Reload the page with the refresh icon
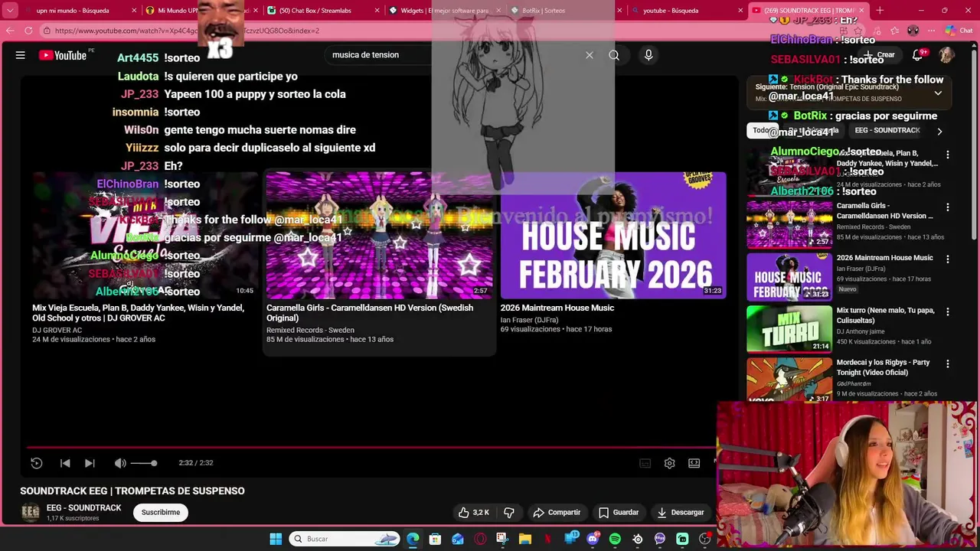Image resolution: width=980 pixels, height=551 pixels. [x=28, y=31]
